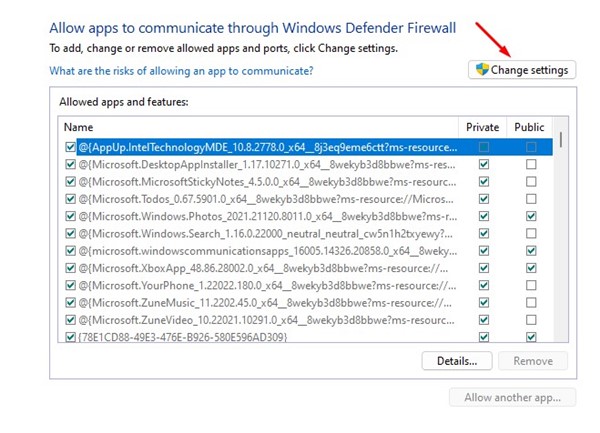Select the Microsoft.YourPhone list entry
Image resolution: width=600 pixels, height=433 pixels.
coord(267,285)
